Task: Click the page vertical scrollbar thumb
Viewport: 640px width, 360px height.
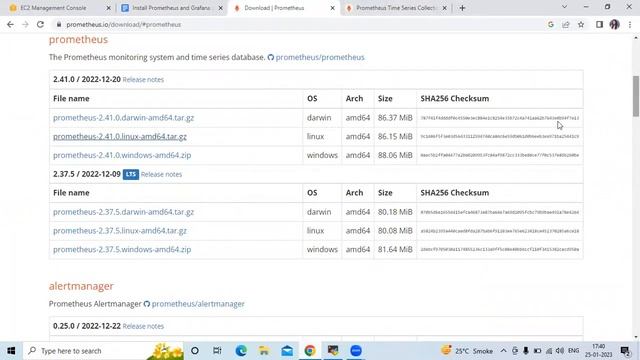Action: tap(636, 96)
